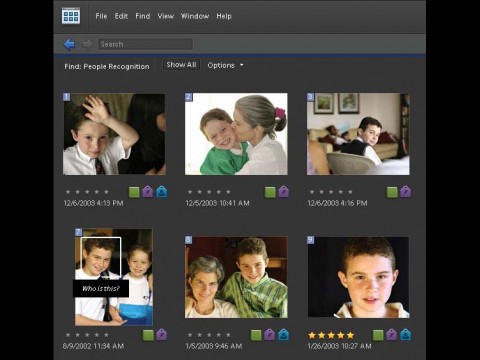Image resolution: width=480 pixels, height=360 pixels.
Task: Set star rating for 12/5/2003 10:41 AM photo
Action: coord(209,192)
